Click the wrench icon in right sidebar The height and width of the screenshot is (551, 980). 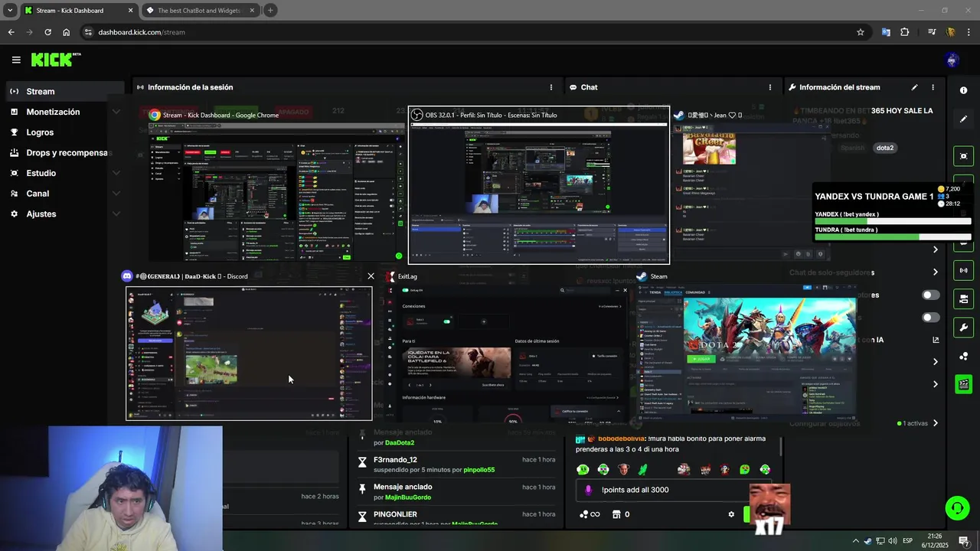[963, 328]
